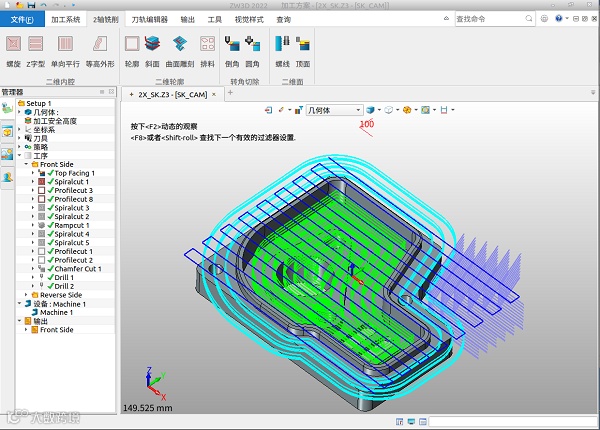The height and width of the screenshot is (430, 600).
Task: Click the settings gear icon near search
Action: pos(544,18)
